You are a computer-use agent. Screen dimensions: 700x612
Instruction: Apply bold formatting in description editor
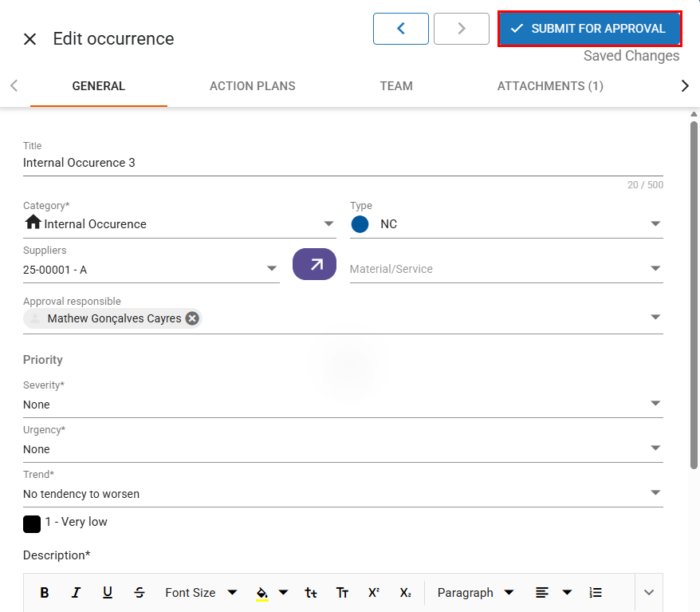click(45, 593)
